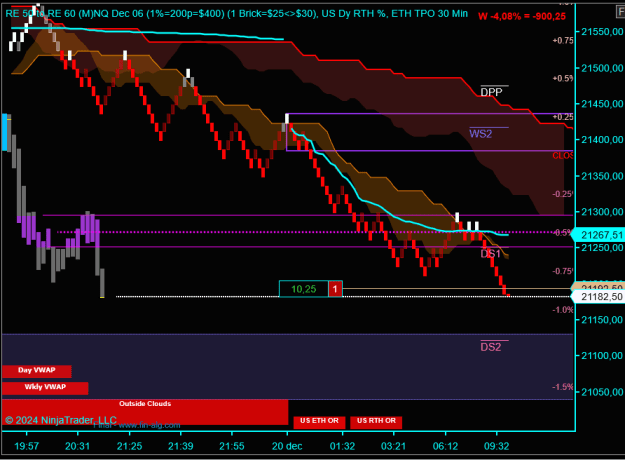Click the 01:32 time axis label
Image resolution: width=625 pixels, height=460 pixels.
pyautogui.click(x=342, y=446)
